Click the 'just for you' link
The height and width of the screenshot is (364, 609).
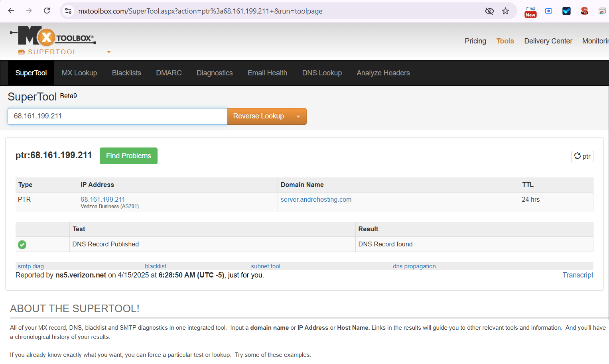click(x=245, y=275)
